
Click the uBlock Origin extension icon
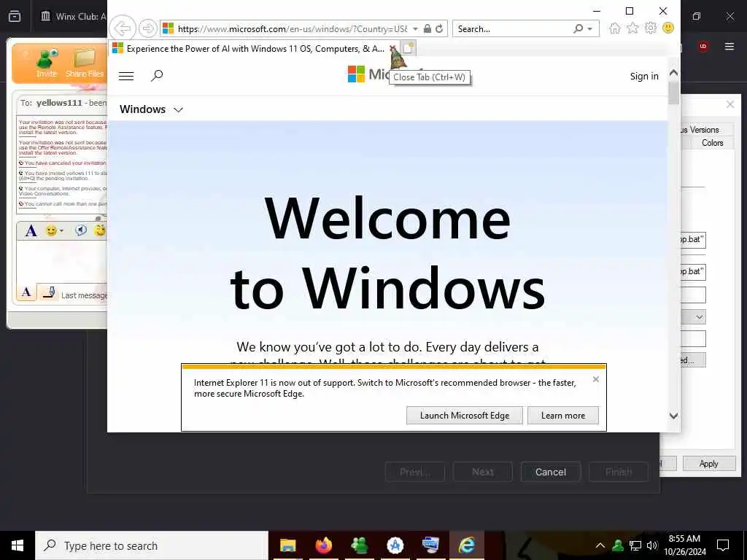(703, 46)
